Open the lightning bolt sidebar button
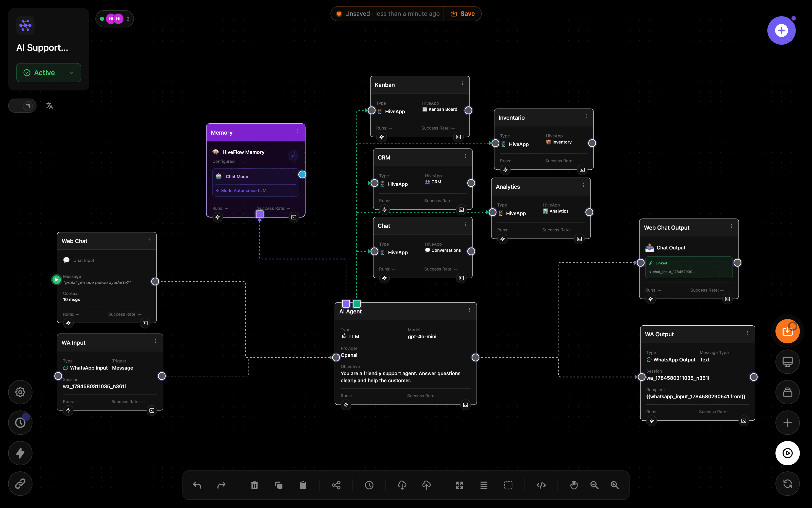The width and height of the screenshot is (812, 508). pos(20,453)
